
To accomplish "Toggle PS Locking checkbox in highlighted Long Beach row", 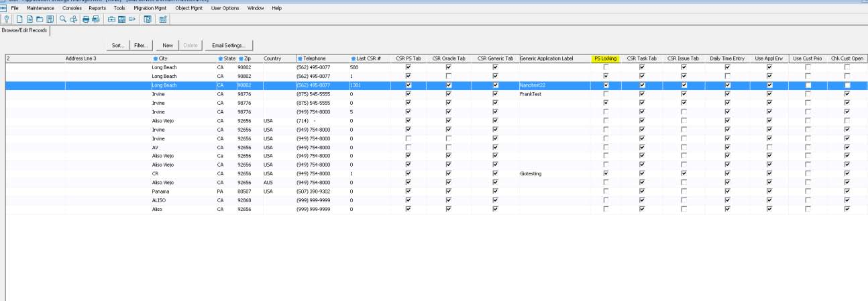I will [x=606, y=85].
